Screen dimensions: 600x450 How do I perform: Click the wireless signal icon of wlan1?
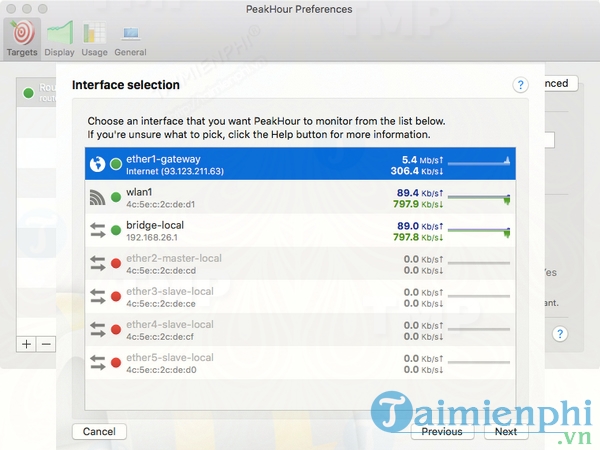97,197
